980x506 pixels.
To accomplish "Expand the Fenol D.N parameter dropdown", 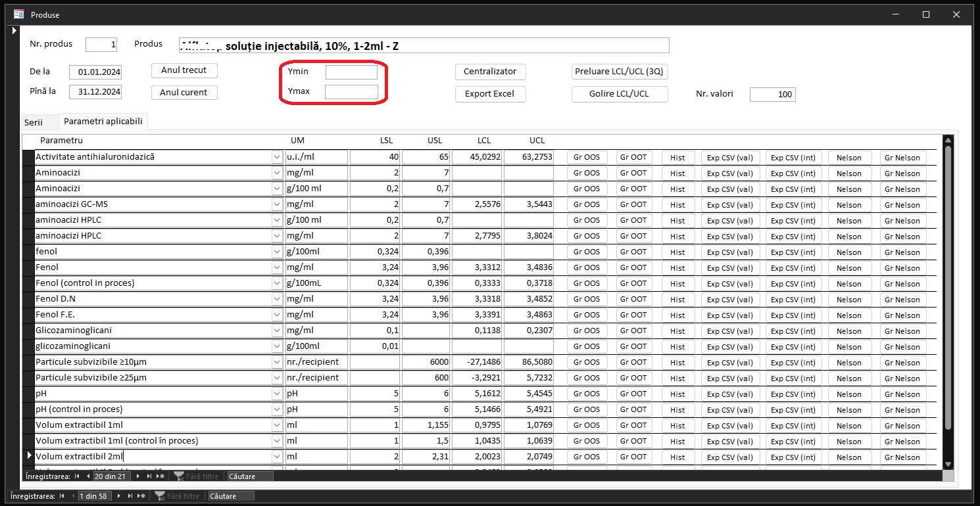I will (277, 299).
